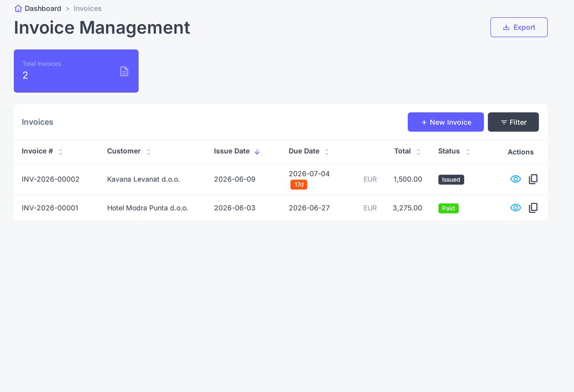Click the green Paid status badge
This screenshot has width=574, height=392.
pos(448,208)
